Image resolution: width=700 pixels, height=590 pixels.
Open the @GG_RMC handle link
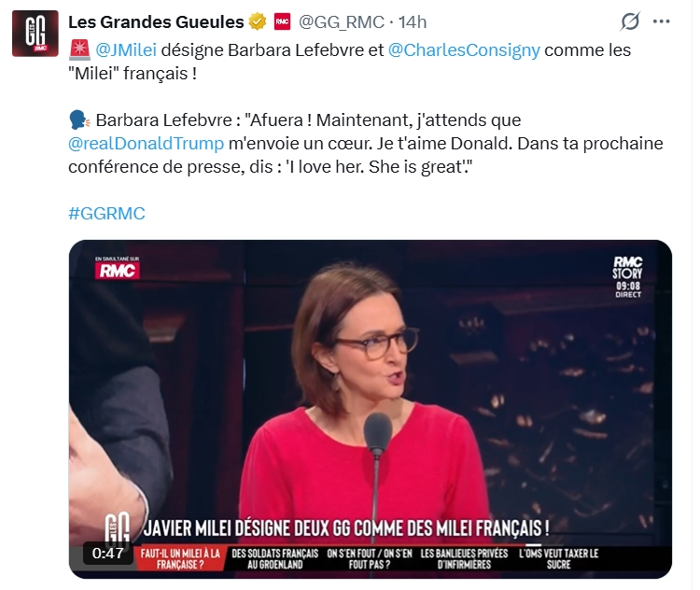coord(341,21)
